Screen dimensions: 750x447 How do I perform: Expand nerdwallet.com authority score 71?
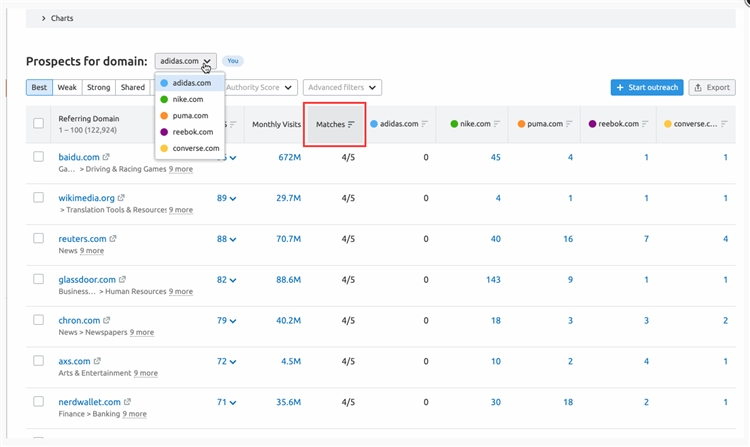point(227,402)
